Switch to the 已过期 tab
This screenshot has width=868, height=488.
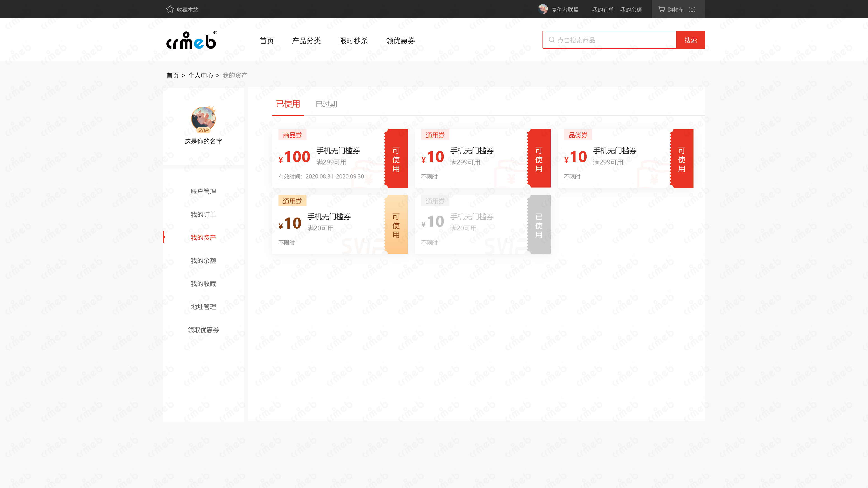click(x=326, y=104)
